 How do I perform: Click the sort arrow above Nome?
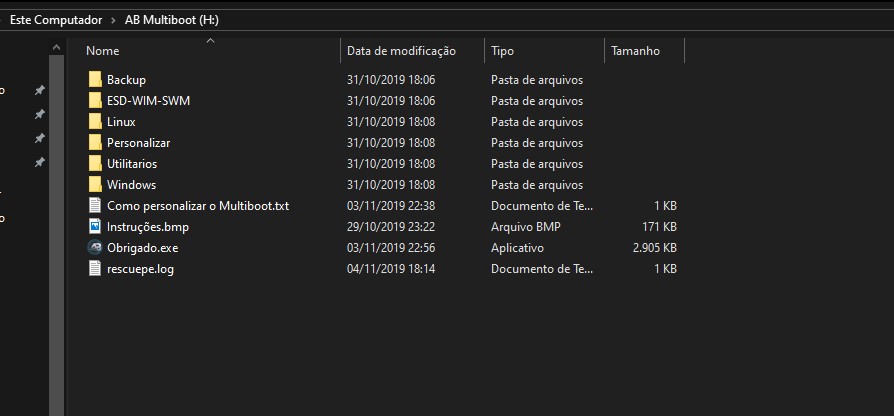point(210,40)
